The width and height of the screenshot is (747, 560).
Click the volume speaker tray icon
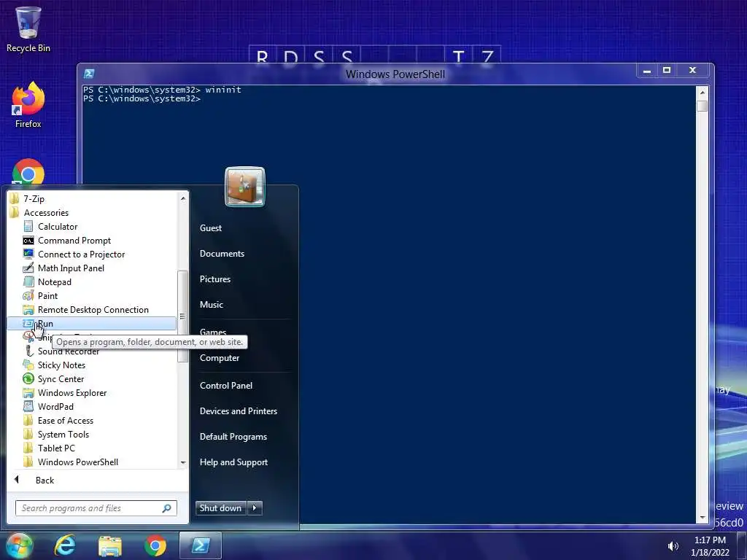673,546
